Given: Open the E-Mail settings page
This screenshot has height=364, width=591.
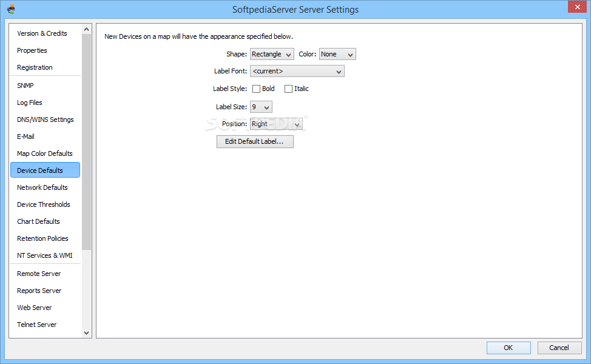Looking at the screenshot, I should pos(46,136).
